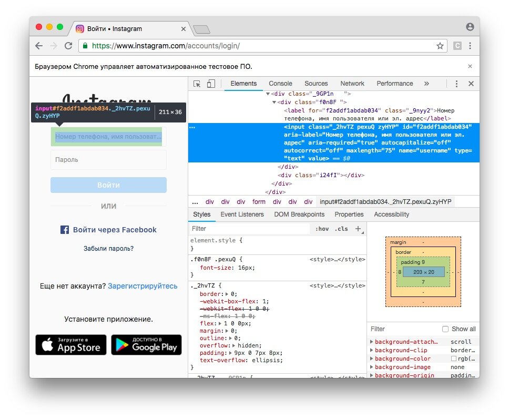Click Войти через Facebook link
Viewport: 509px width, 420px height.
[x=108, y=230]
